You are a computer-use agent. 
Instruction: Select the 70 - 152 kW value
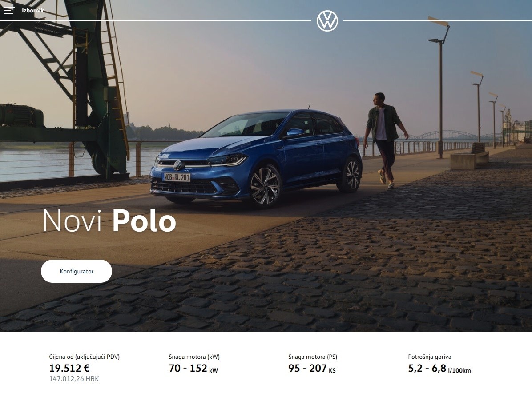coord(193,368)
